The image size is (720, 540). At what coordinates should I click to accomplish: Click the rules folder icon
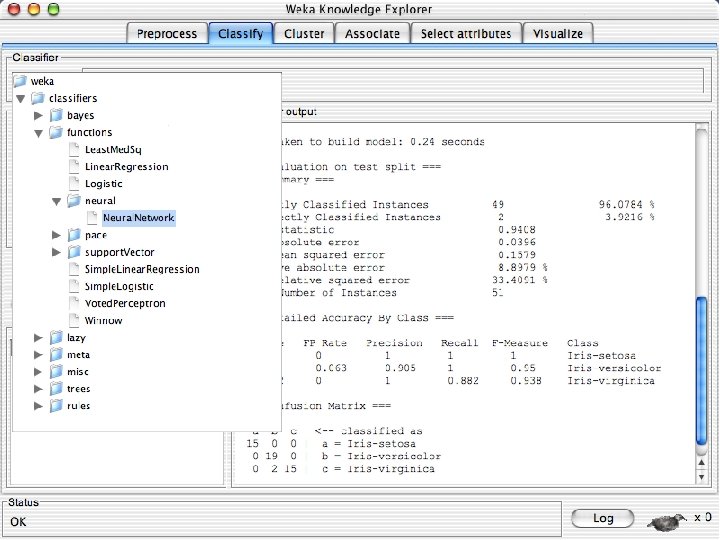pos(56,405)
